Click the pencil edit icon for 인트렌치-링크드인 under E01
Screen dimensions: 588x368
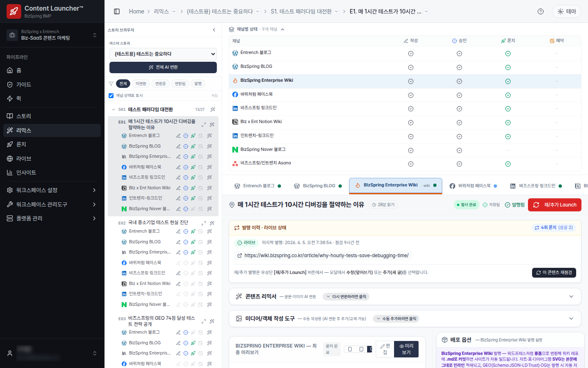coord(178,198)
